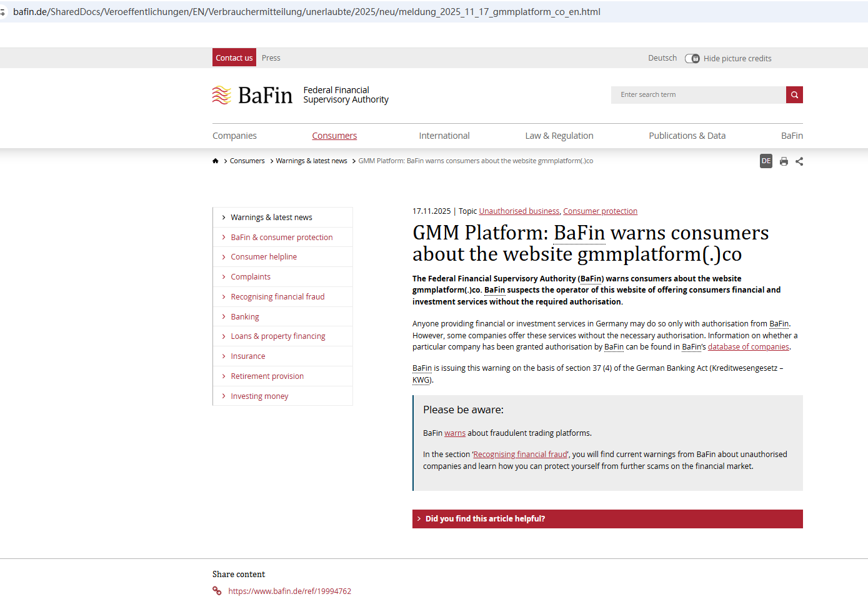The image size is (868, 604).
Task: Open the database of companies link
Action: (x=748, y=347)
